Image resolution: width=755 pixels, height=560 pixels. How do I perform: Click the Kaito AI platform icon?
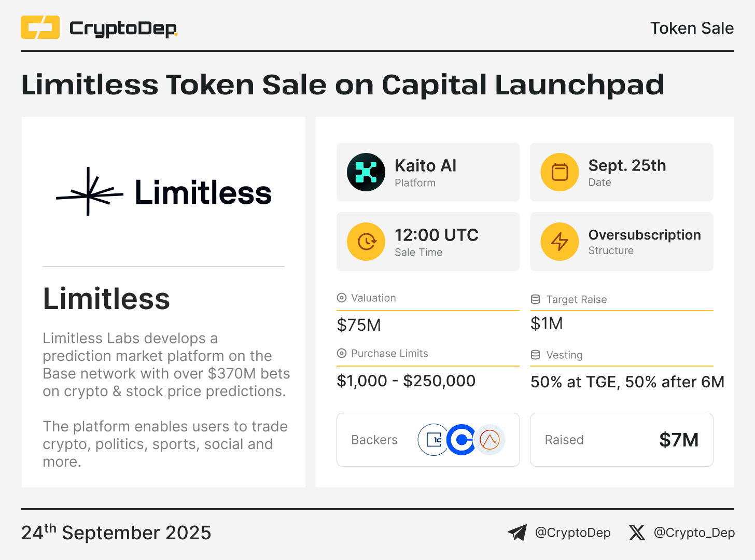coord(366,172)
